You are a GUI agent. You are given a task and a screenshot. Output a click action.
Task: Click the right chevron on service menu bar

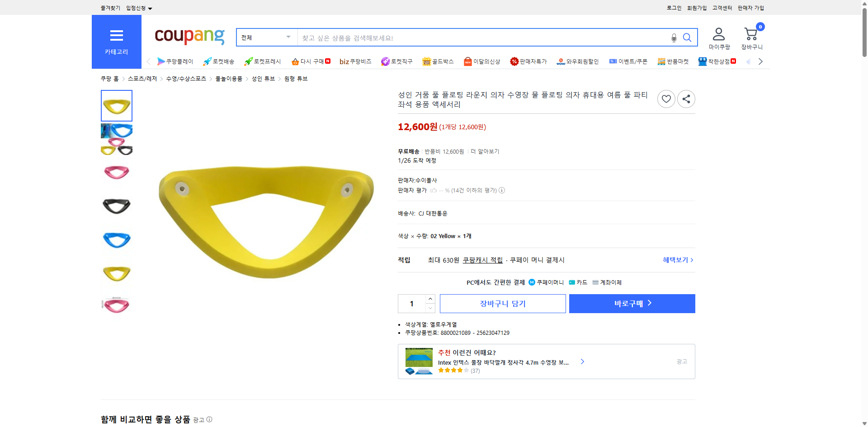tap(760, 61)
